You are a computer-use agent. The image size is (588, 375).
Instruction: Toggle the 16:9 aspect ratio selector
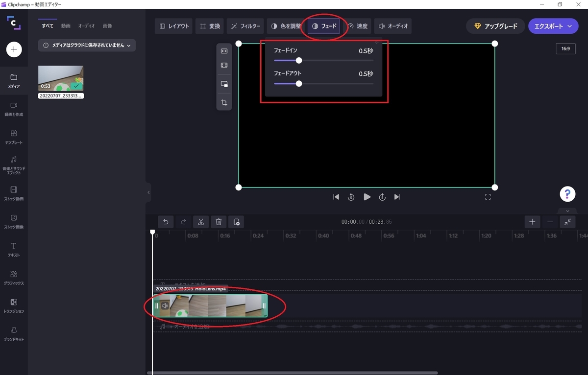coord(565,49)
